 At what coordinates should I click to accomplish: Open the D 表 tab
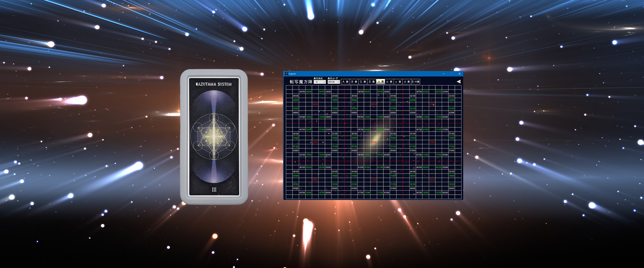pyautogui.click(x=372, y=82)
